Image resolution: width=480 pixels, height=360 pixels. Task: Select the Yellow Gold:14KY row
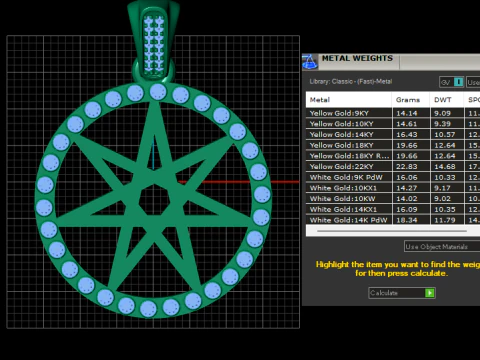(x=393, y=134)
